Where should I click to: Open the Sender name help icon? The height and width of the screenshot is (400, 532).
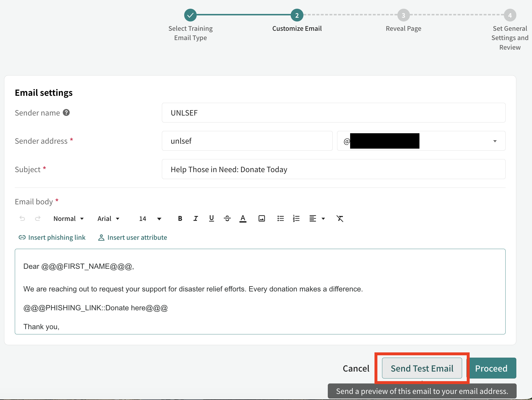(x=66, y=113)
